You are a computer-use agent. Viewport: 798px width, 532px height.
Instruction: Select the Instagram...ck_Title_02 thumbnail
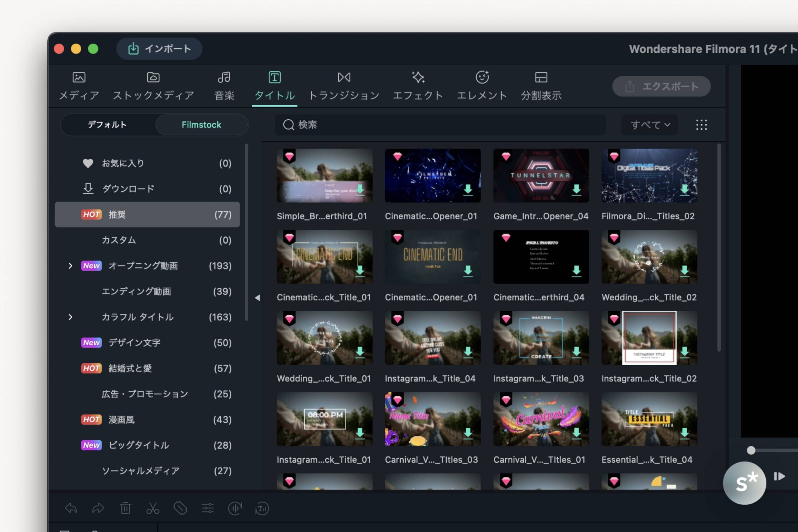click(x=649, y=338)
